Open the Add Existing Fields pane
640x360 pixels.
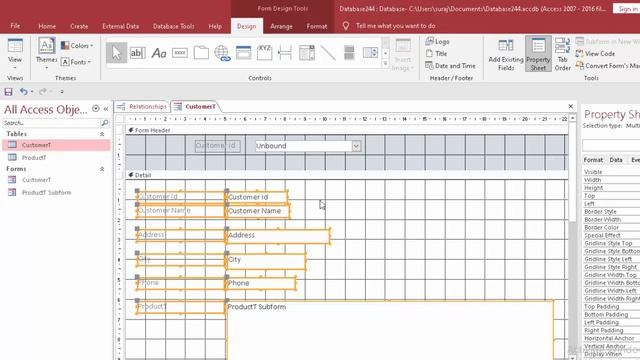point(506,55)
